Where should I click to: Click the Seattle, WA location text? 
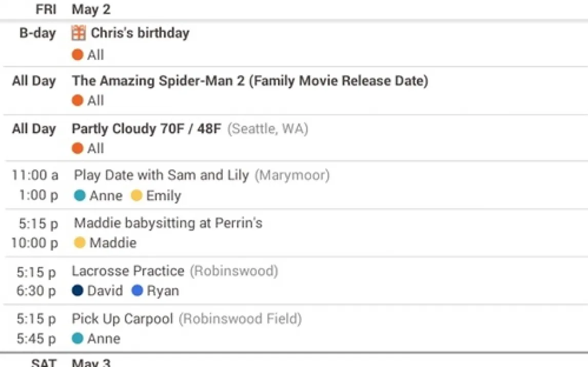tap(267, 129)
